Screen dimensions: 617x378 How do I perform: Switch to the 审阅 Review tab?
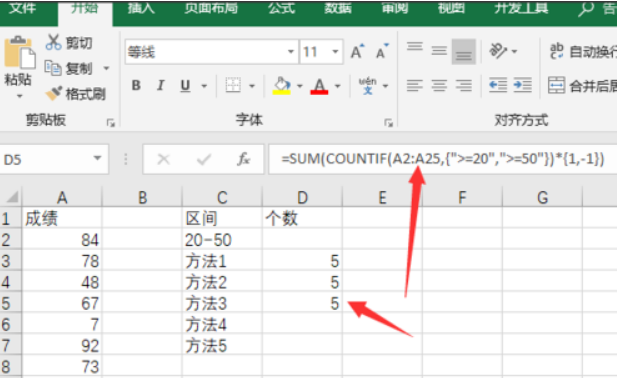[x=395, y=8]
